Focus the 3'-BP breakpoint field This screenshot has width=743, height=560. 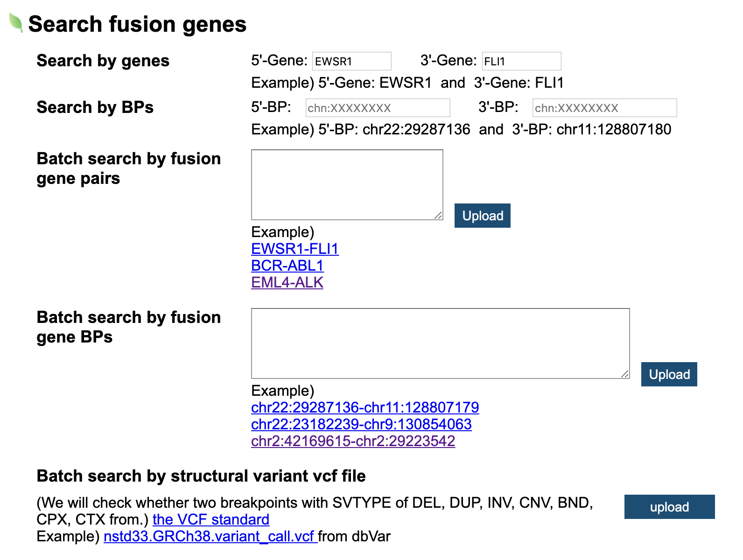[x=604, y=108]
